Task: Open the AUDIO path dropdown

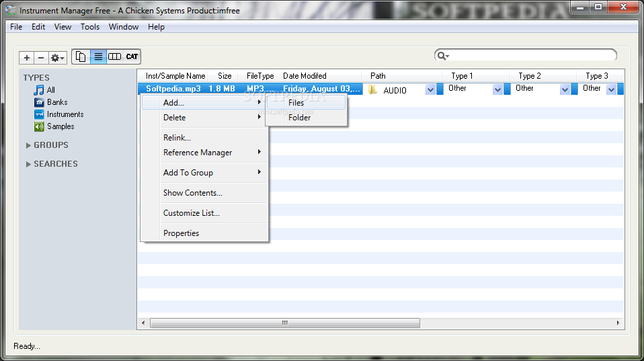Action: [x=430, y=89]
